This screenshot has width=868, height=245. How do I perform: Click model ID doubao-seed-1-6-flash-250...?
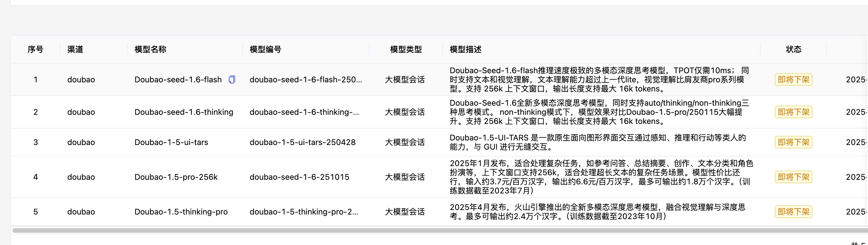pos(306,79)
